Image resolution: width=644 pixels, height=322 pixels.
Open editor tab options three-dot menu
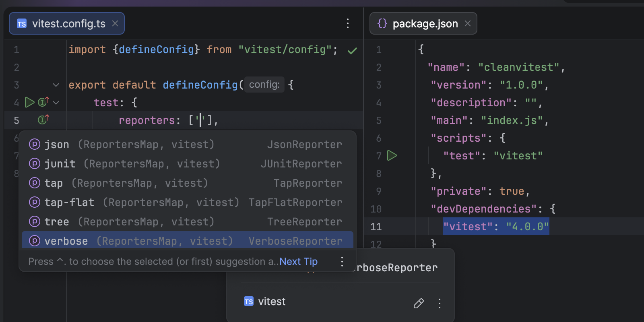[x=348, y=23]
